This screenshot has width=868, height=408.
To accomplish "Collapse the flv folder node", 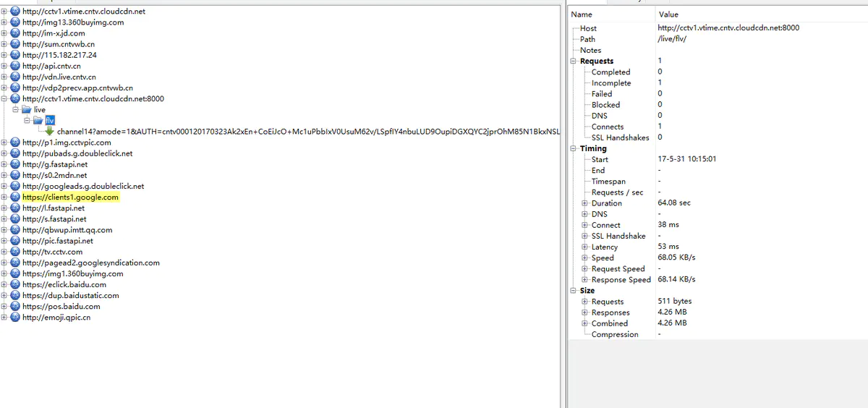I will point(28,120).
